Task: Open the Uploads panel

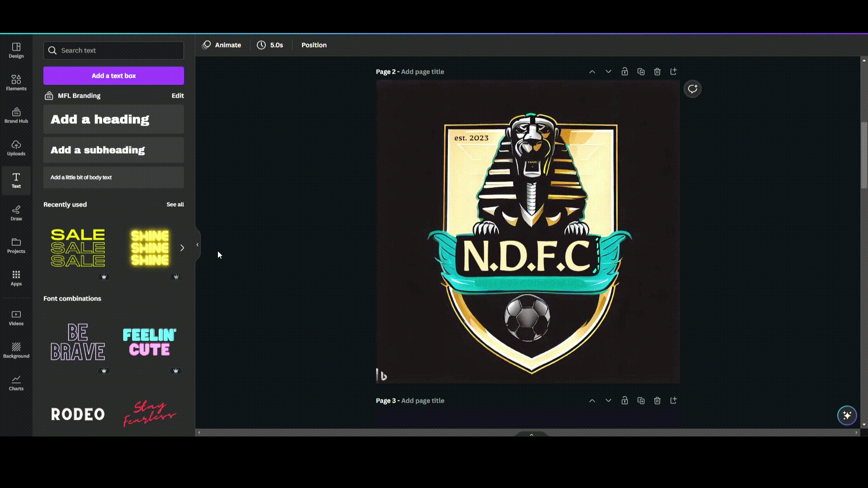Action: tap(16, 148)
